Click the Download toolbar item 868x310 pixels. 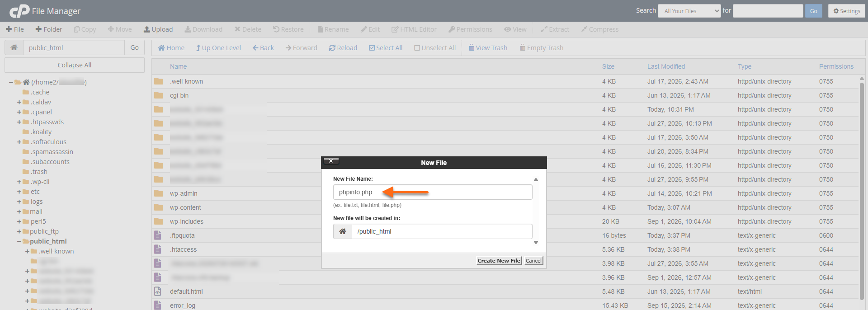point(203,29)
